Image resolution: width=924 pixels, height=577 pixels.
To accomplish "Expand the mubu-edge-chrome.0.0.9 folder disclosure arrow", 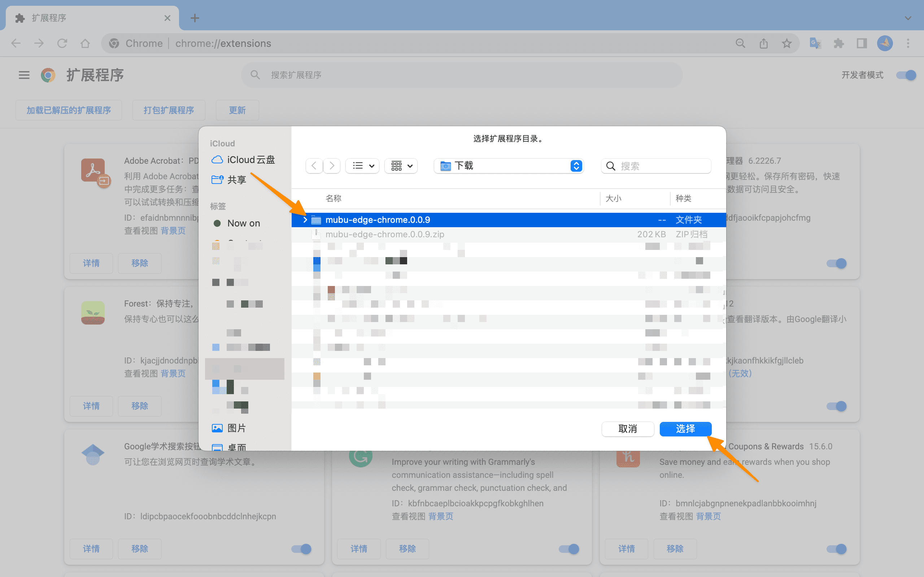I will (305, 220).
